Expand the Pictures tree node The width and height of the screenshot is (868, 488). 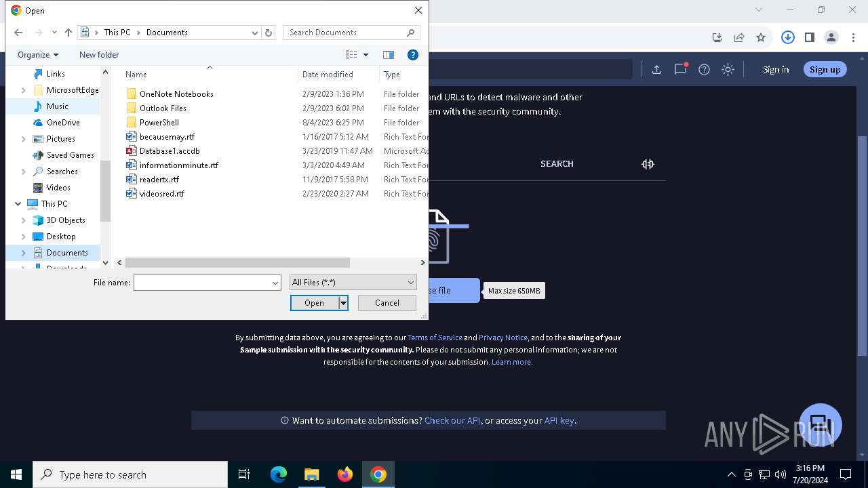coord(24,139)
